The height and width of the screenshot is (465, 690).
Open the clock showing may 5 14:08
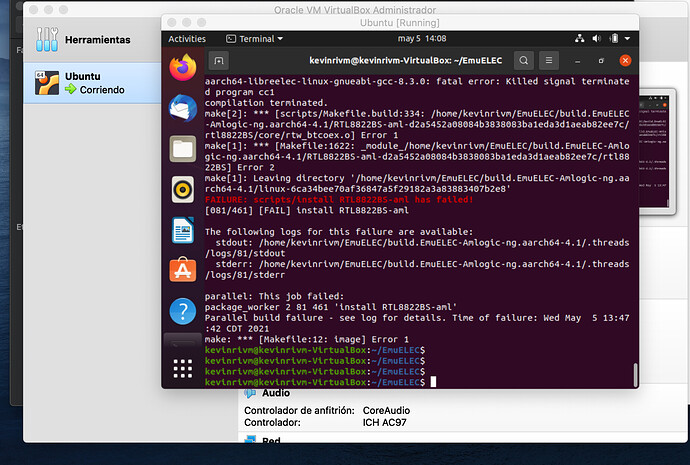(422, 39)
